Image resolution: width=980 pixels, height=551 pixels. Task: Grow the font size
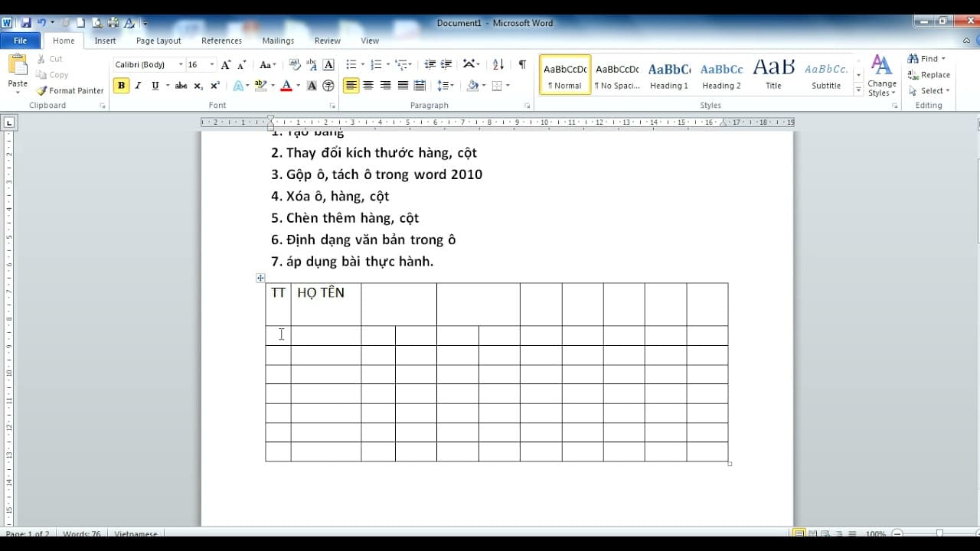pos(226,65)
